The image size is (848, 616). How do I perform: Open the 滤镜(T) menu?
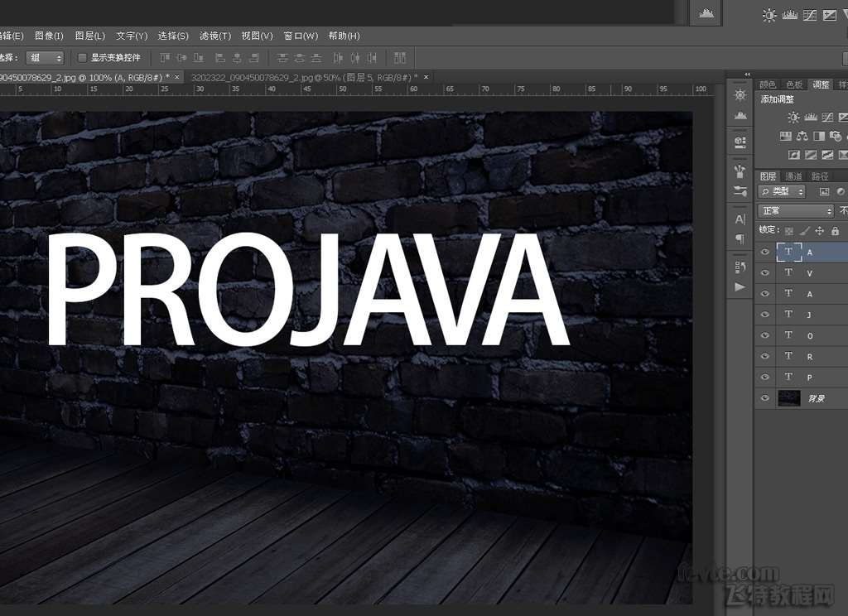click(215, 36)
